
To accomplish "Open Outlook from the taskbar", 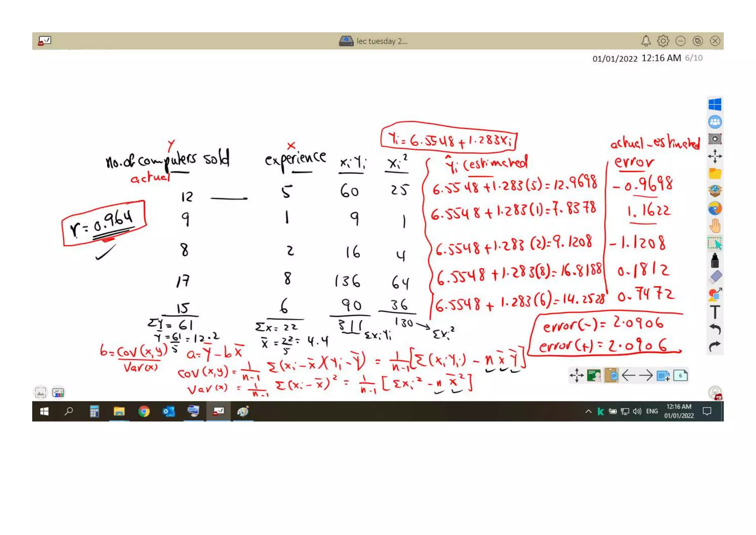I will [x=169, y=411].
